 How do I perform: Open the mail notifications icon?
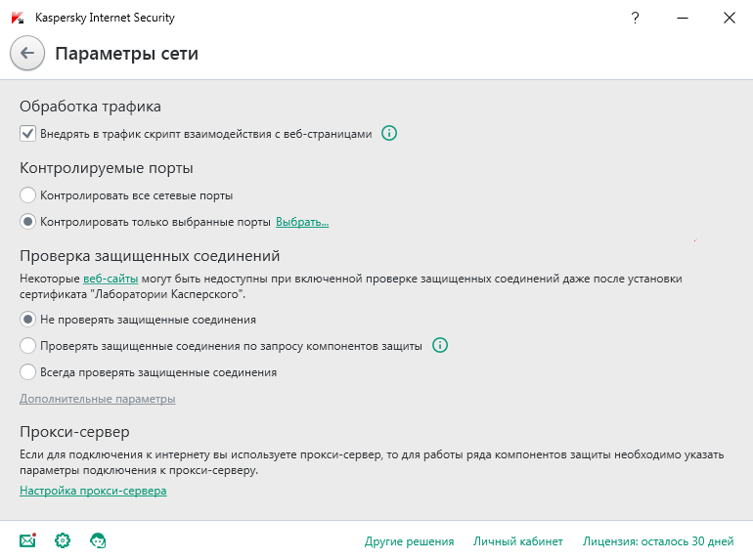(x=27, y=540)
